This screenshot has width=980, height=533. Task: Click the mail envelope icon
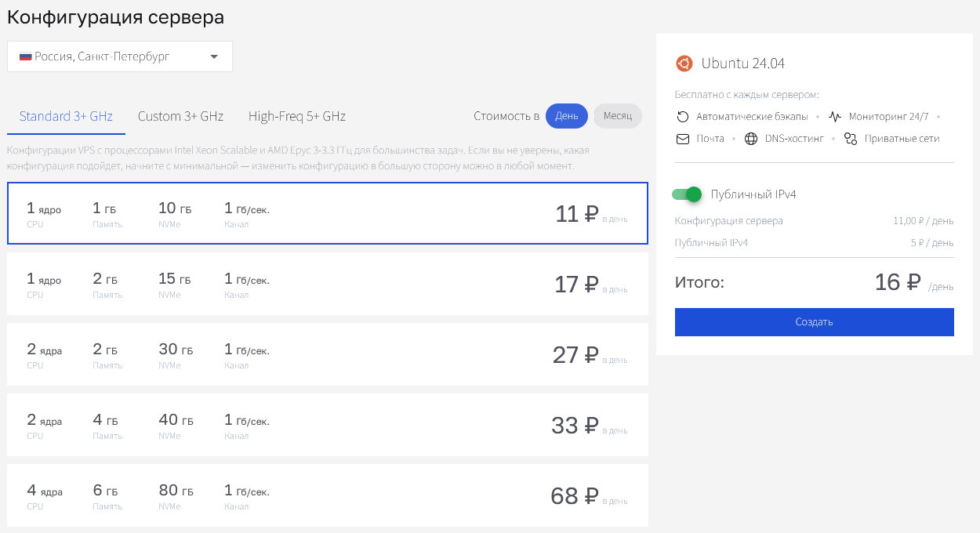coord(683,139)
